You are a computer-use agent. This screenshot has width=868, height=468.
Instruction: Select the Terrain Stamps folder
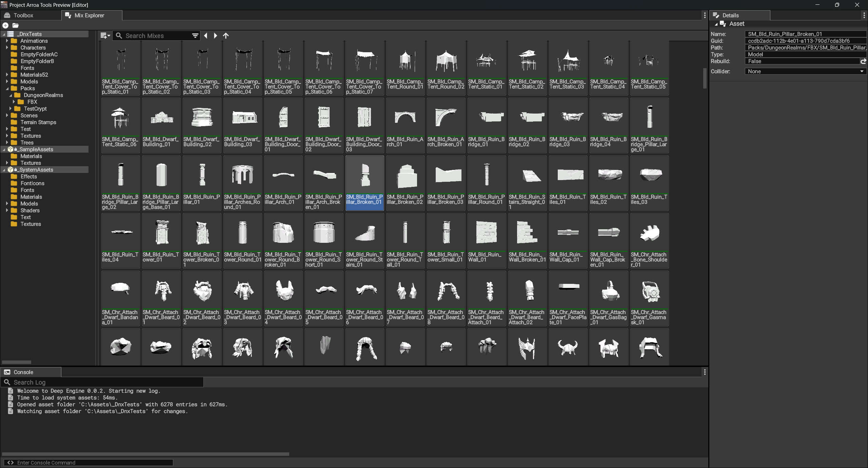(x=38, y=122)
